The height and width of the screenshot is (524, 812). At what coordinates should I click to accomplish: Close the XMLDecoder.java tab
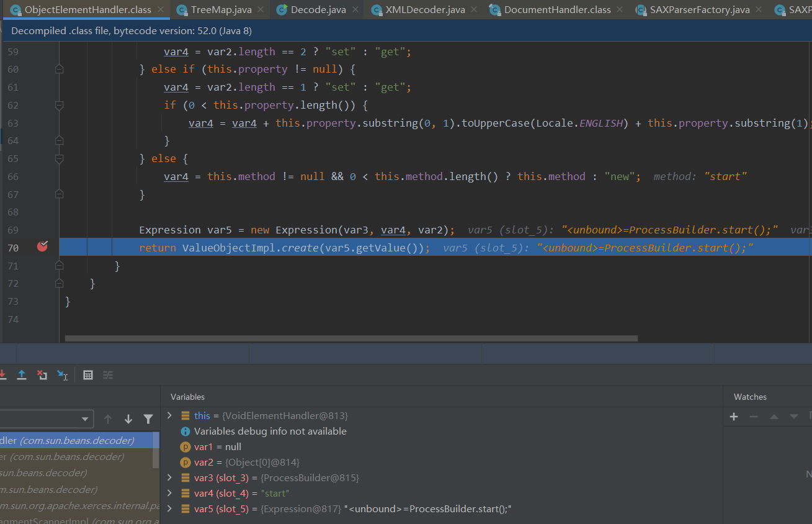tap(475, 10)
